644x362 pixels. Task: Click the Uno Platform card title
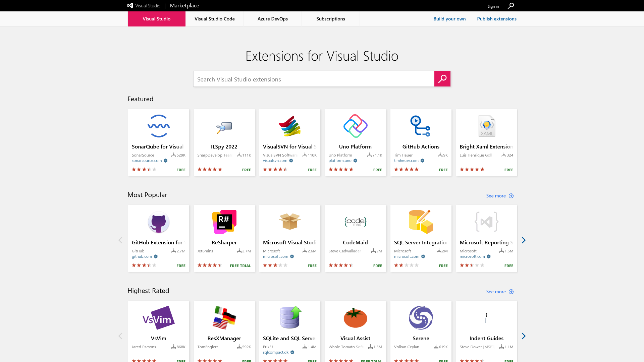click(x=355, y=146)
